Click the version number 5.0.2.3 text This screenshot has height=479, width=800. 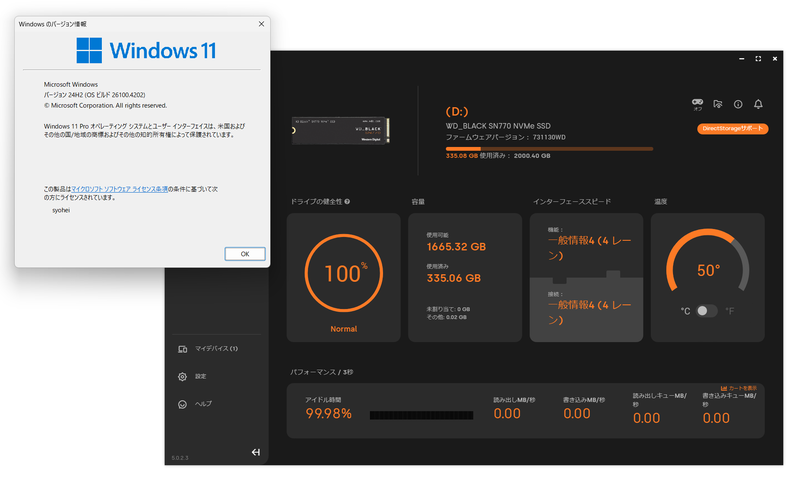click(180, 458)
